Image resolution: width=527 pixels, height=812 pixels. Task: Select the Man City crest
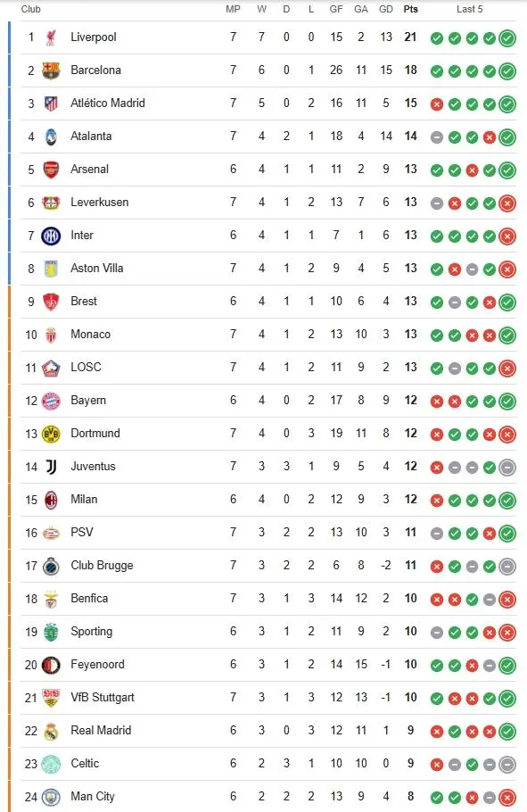[51, 797]
